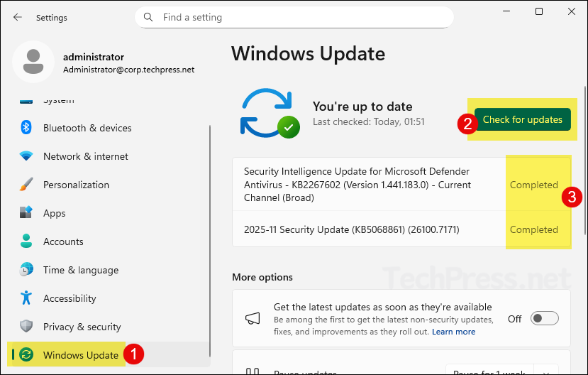
Task: Open the Learn more link
Action: [453, 332]
